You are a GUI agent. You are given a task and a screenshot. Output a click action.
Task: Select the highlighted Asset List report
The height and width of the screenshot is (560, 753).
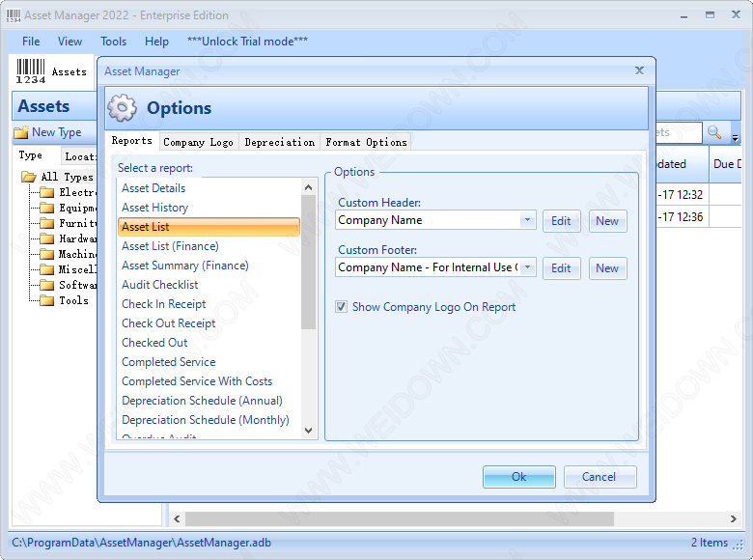point(209,227)
